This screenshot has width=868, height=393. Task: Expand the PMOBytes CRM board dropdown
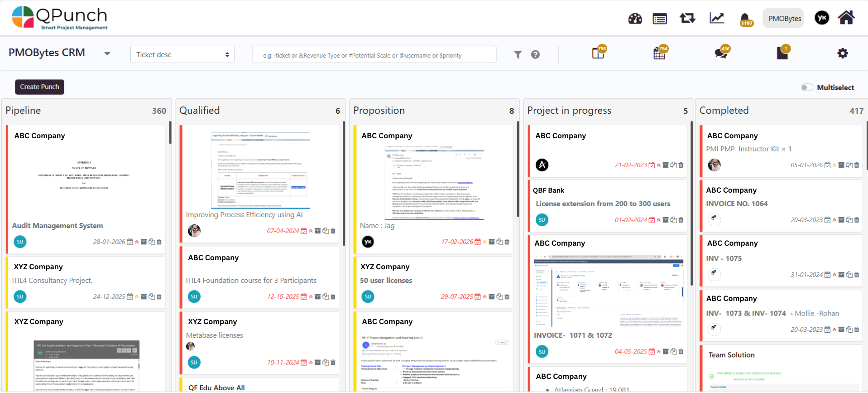point(107,53)
